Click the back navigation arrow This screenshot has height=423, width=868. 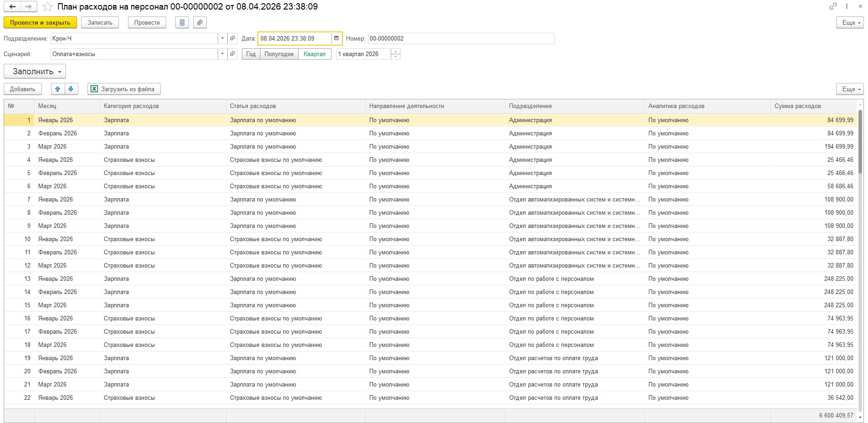[x=12, y=7]
